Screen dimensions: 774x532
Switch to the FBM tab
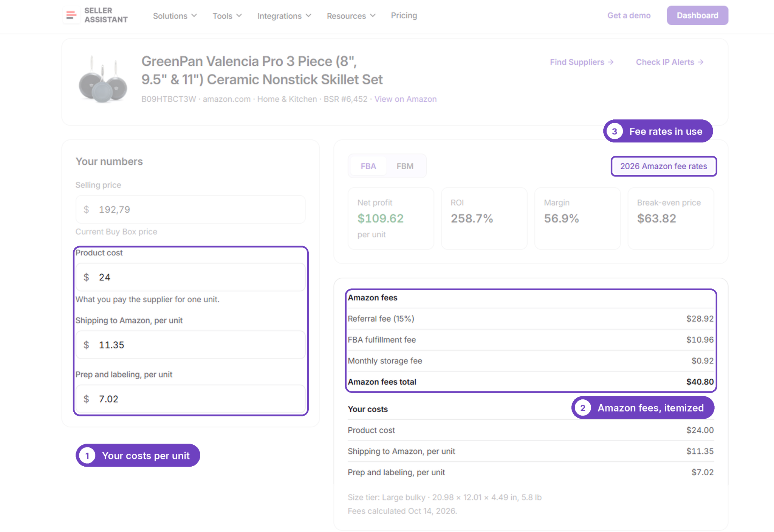(x=405, y=166)
